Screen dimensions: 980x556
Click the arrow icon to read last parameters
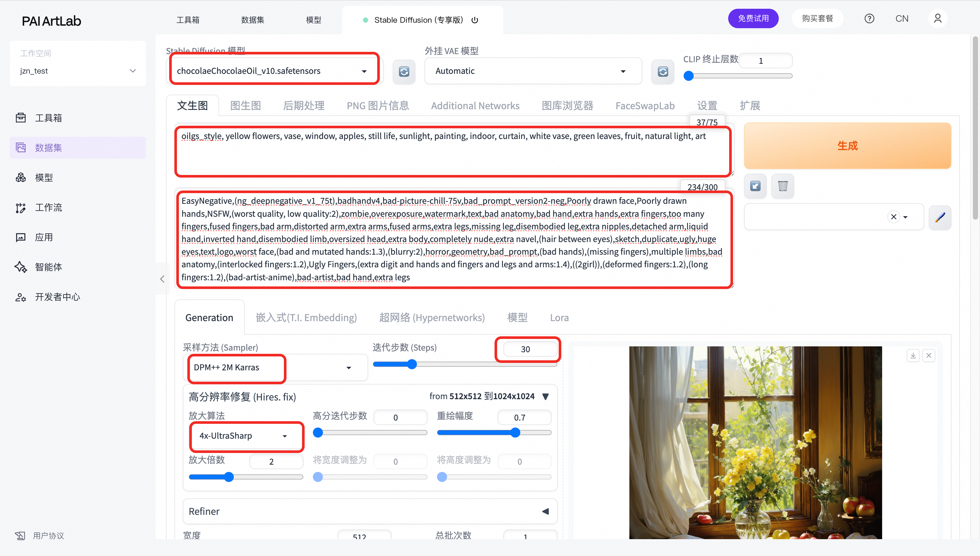(x=755, y=186)
